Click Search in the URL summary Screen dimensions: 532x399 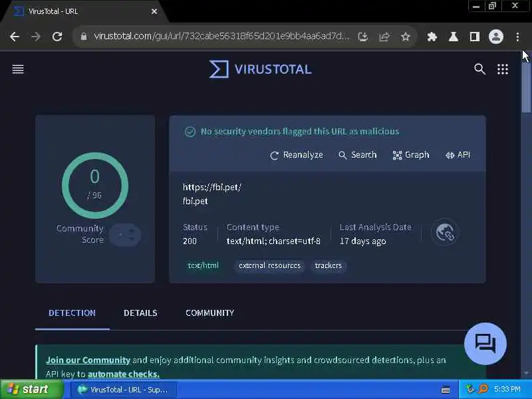358,155
